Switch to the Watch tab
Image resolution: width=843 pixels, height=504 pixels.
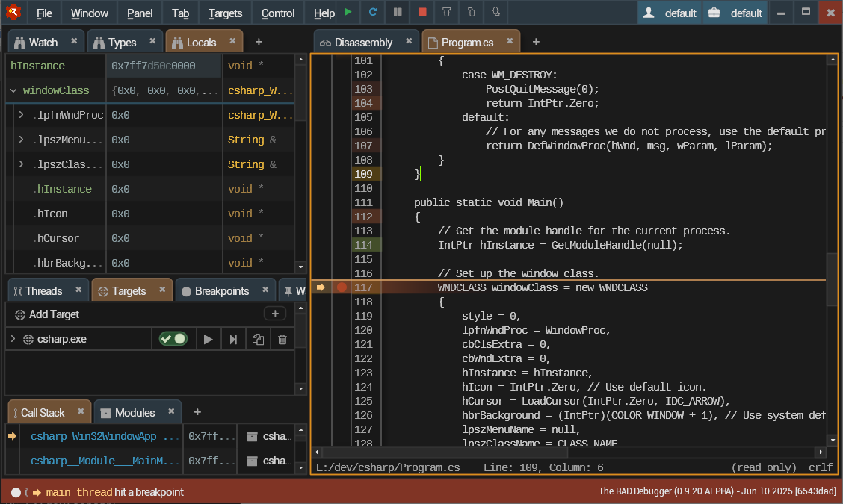pos(43,43)
